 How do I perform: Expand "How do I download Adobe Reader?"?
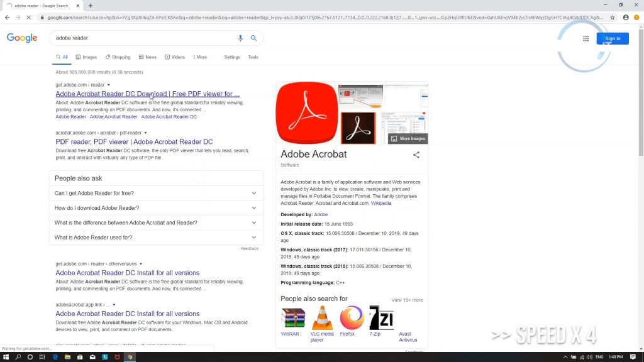[156, 208]
